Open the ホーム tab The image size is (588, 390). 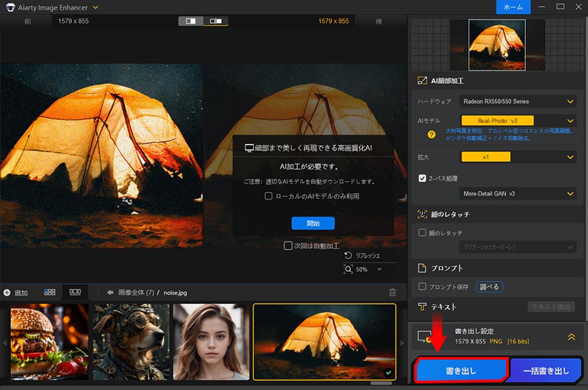click(513, 7)
